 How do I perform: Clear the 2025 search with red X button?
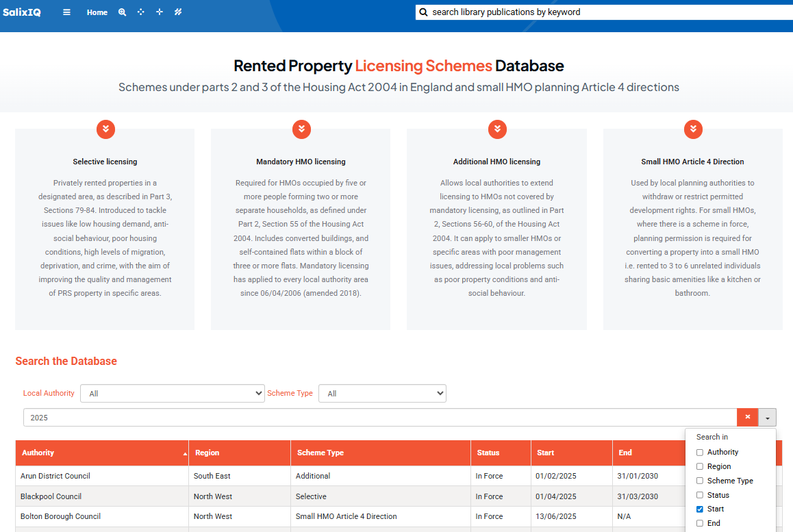747,418
